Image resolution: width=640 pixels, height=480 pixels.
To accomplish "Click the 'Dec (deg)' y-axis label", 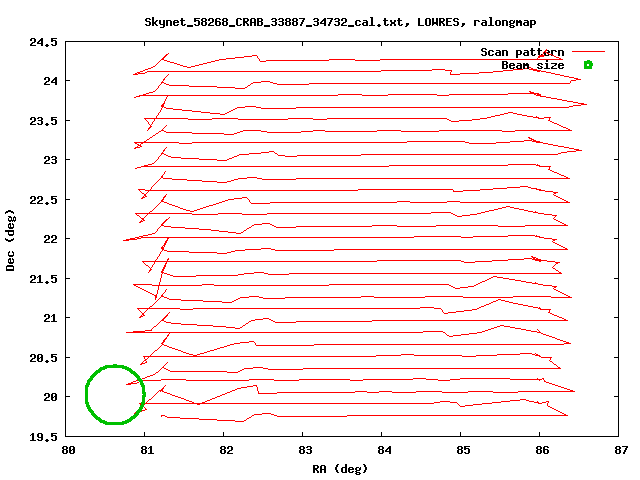I will click(10, 240).
